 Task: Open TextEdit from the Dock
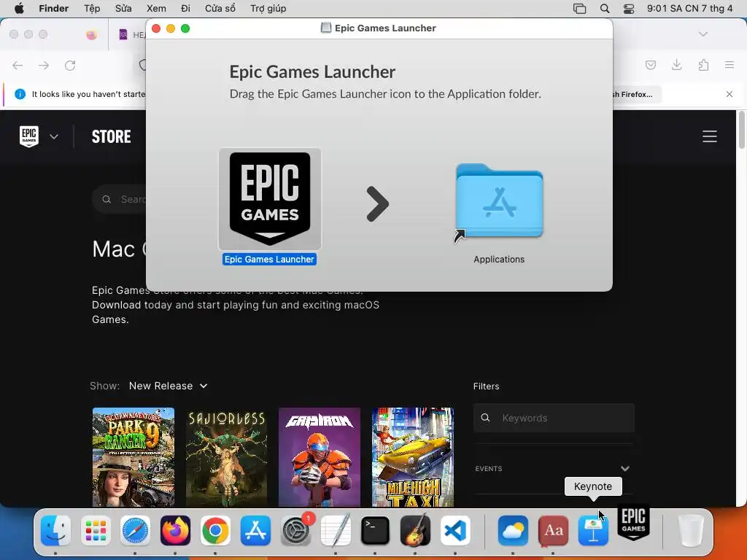tap(336, 531)
